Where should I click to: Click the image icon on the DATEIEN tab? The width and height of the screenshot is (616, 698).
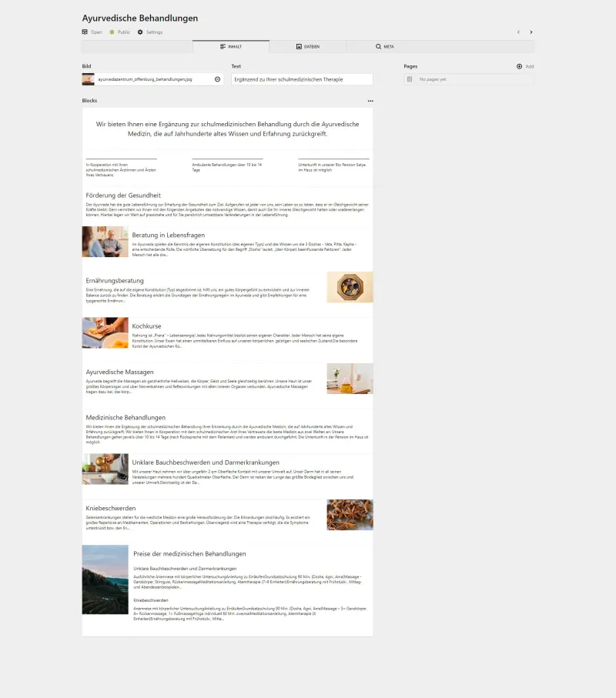coord(297,45)
